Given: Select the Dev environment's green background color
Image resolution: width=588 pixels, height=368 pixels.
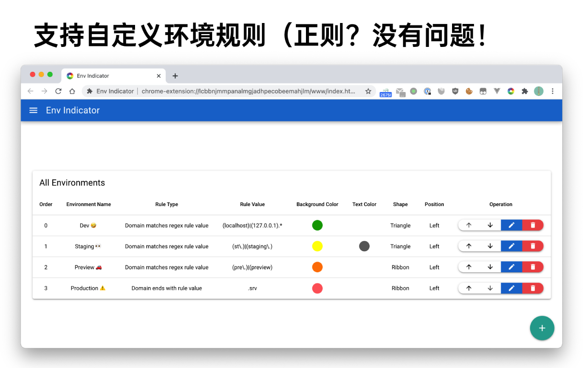Looking at the screenshot, I should [x=317, y=225].
